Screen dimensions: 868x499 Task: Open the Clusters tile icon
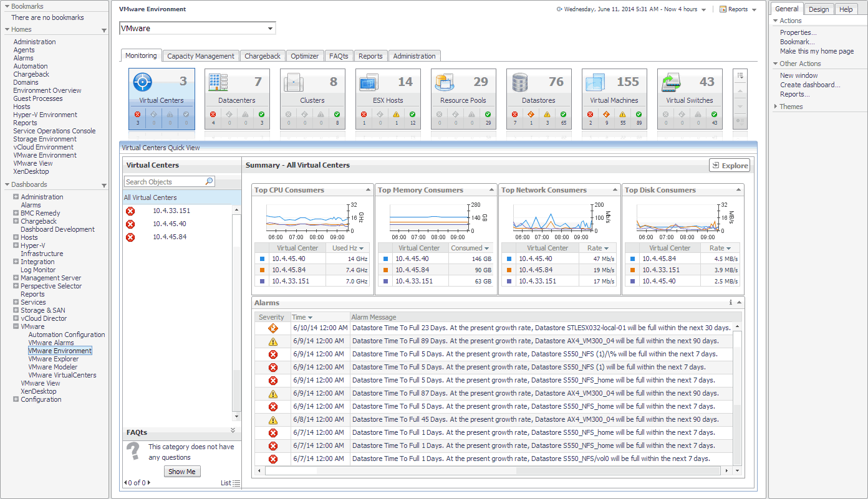294,82
